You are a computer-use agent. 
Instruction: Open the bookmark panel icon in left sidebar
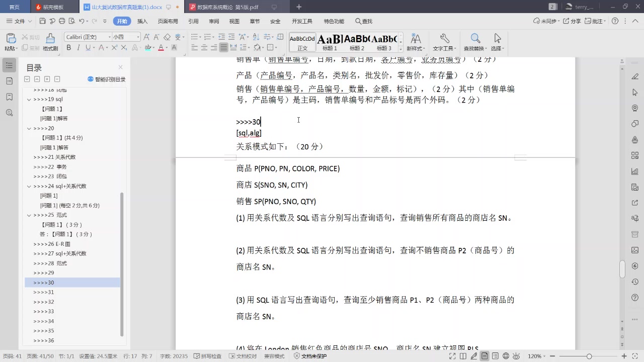point(9,97)
